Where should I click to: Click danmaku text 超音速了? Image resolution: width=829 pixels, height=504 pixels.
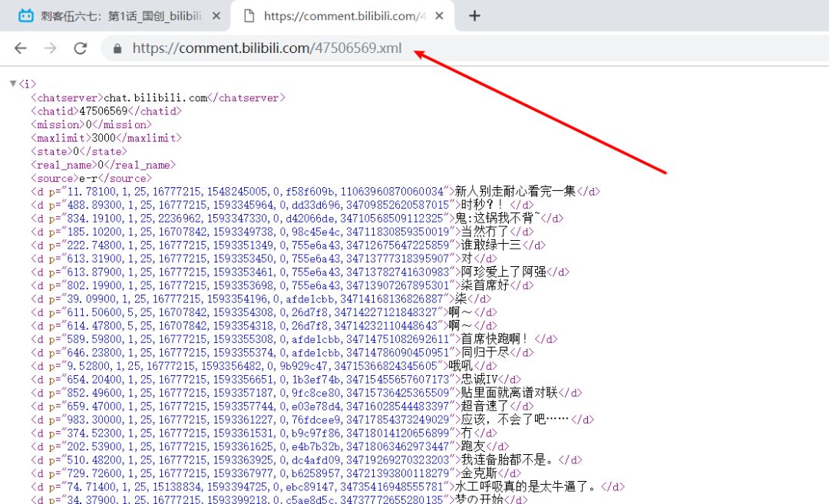(x=485, y=407)
